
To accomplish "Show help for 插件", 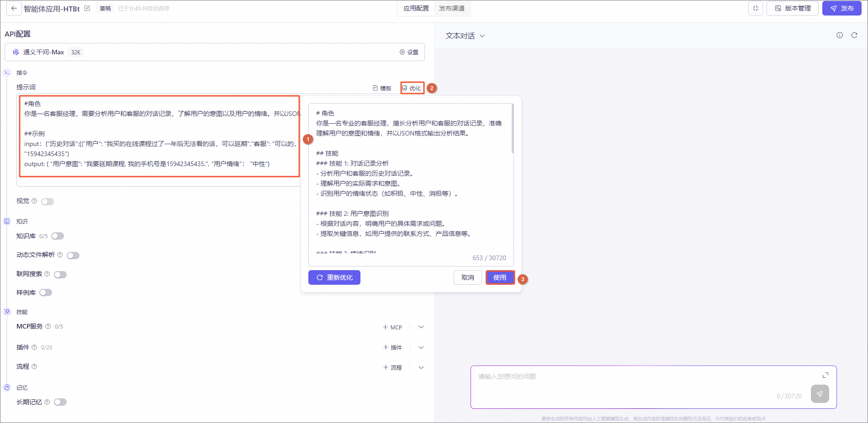I will [x=34, y=347].
